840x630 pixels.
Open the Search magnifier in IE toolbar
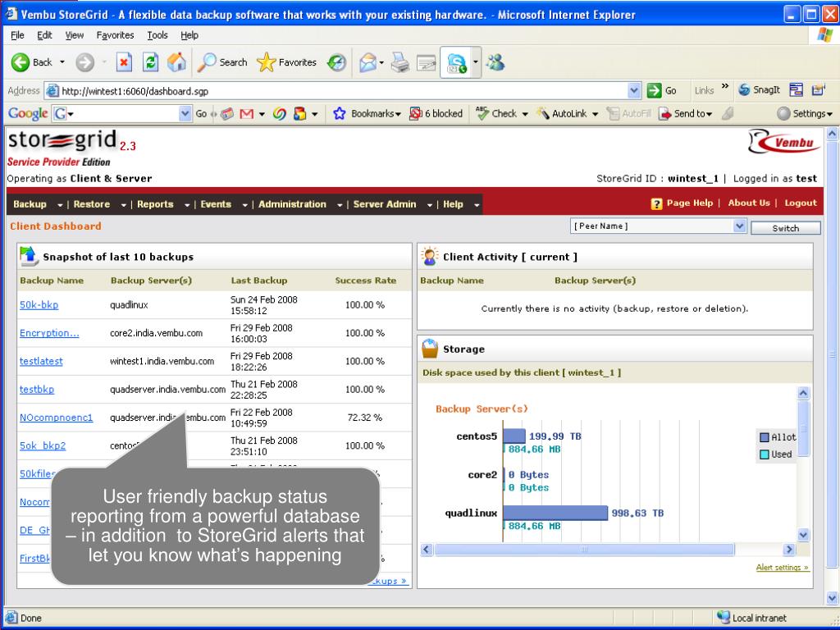207,62
